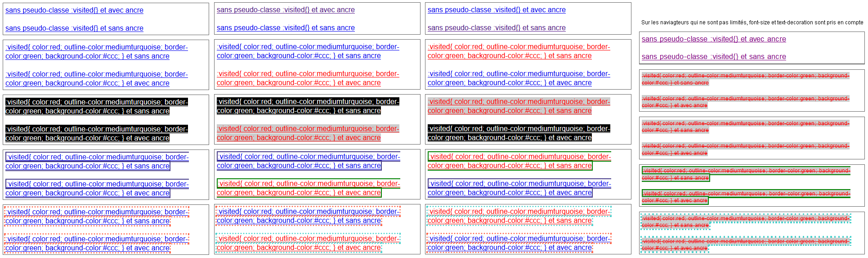The height and width of the screenshot is (258, 868).
Task: Click black-background 'et avec ancre' link, first column
Action: (x=97, y=133)
